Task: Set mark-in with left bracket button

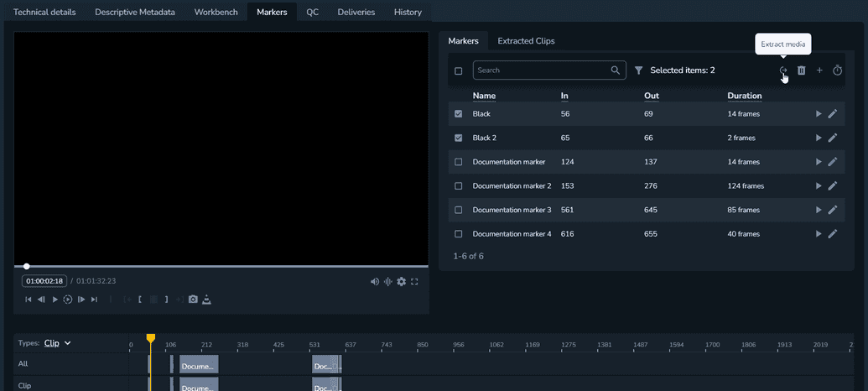Action: 140,300
